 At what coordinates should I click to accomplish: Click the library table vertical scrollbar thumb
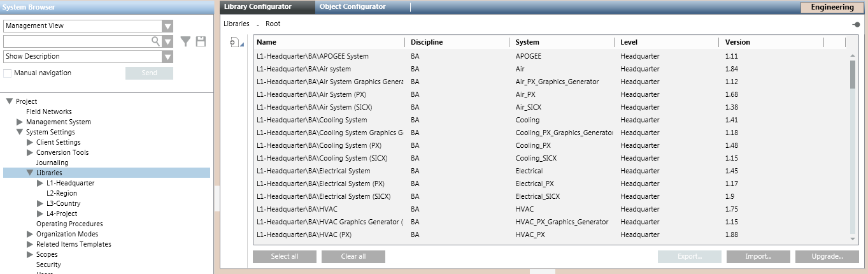click(853, 75)
